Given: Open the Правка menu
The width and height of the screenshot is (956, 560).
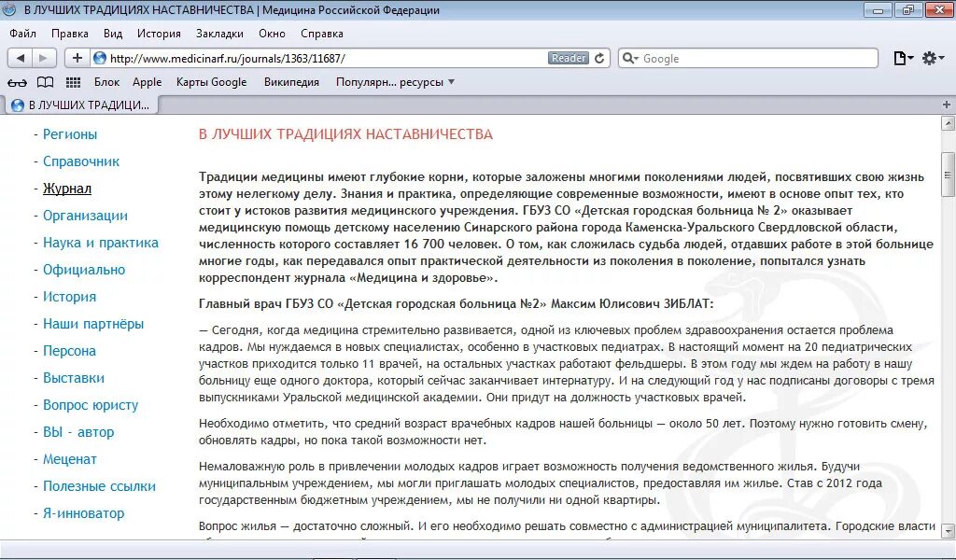Looking at the screenshot, I should click(x=69, y=34).
